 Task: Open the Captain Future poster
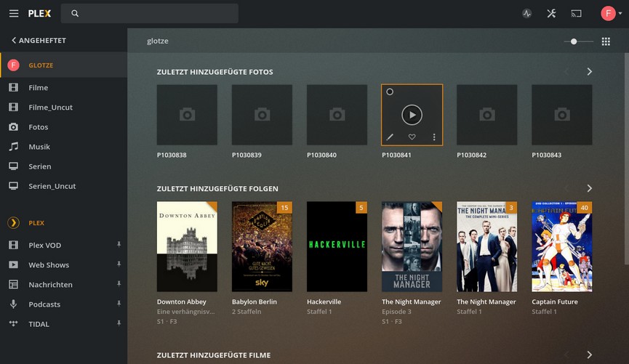tap(562, 246)
